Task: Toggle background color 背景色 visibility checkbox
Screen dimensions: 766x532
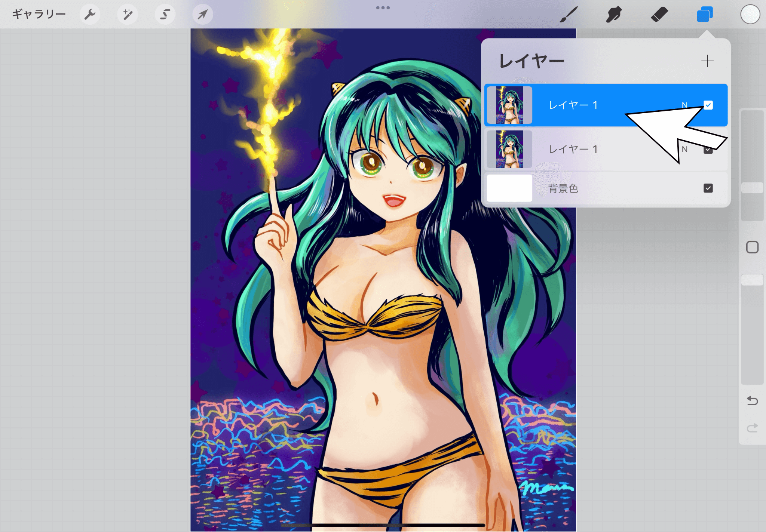Action: pos(708,188)
